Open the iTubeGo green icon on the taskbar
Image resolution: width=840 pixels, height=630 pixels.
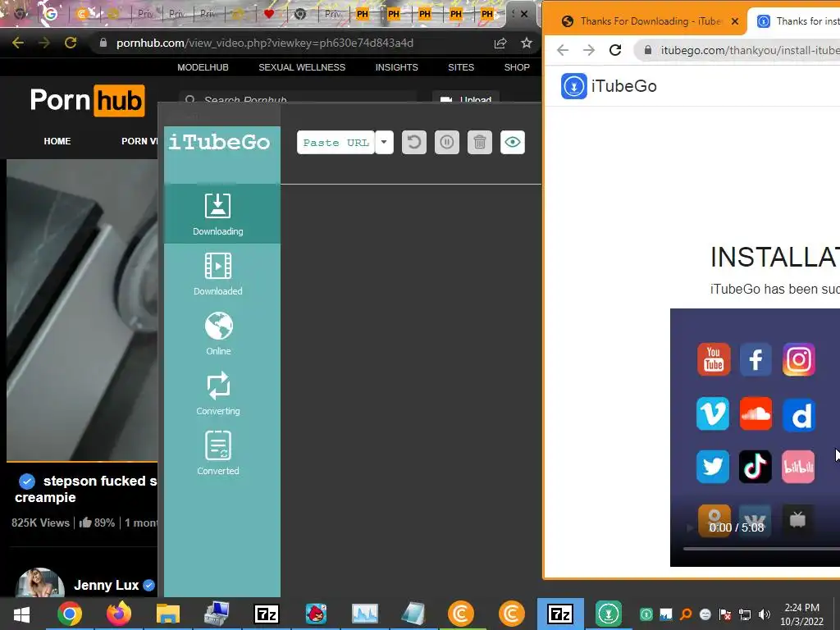click(x=608, y=614)
